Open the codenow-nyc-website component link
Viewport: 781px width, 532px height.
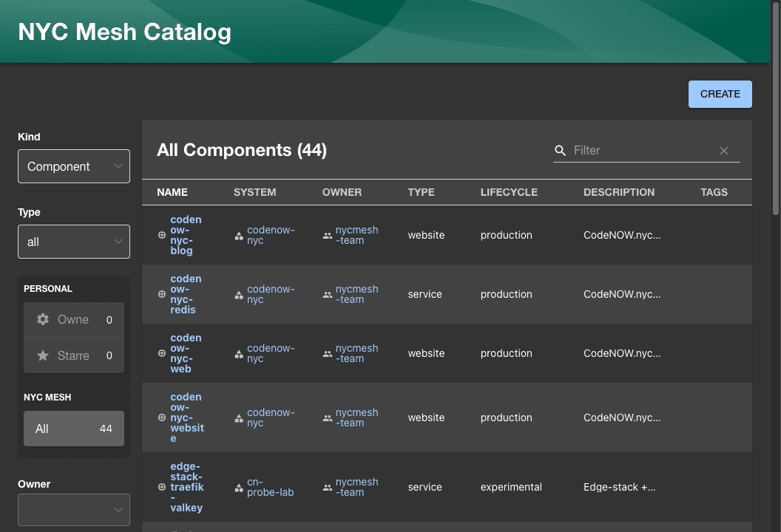187,417
